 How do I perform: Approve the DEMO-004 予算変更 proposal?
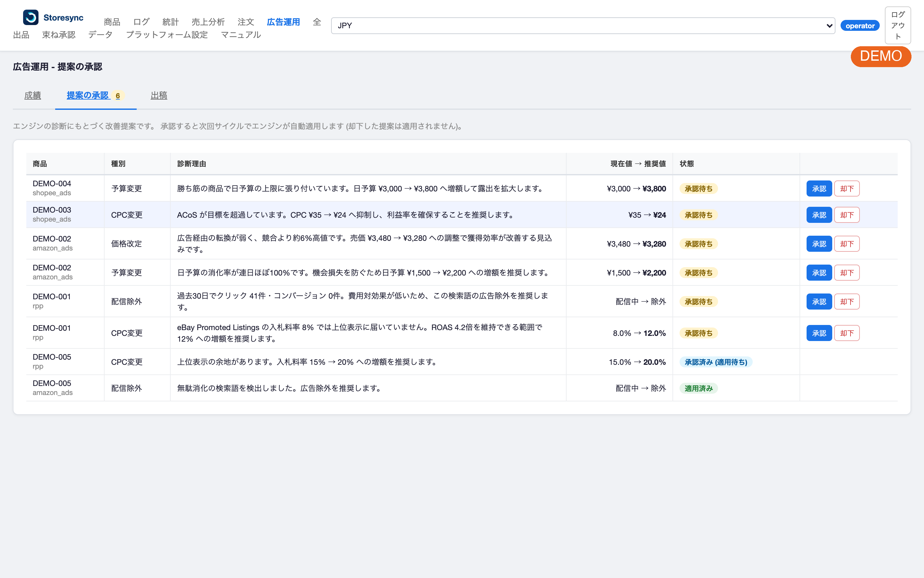(x=819, y=188)
